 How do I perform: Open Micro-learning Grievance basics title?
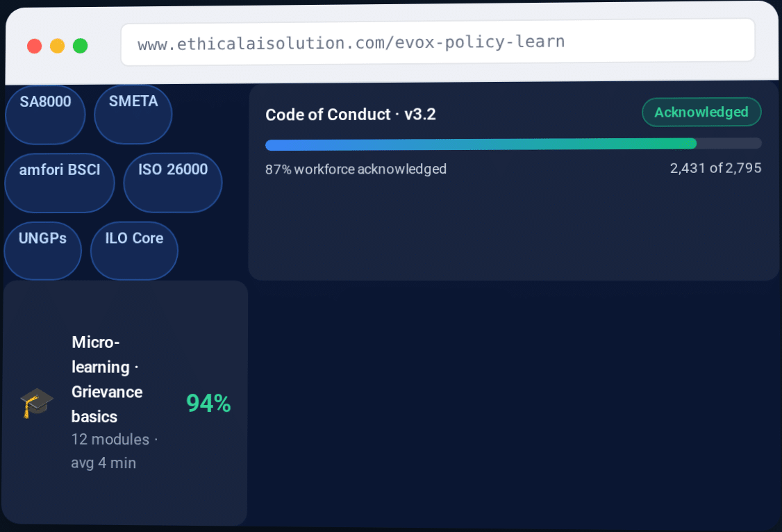point(107,379)
